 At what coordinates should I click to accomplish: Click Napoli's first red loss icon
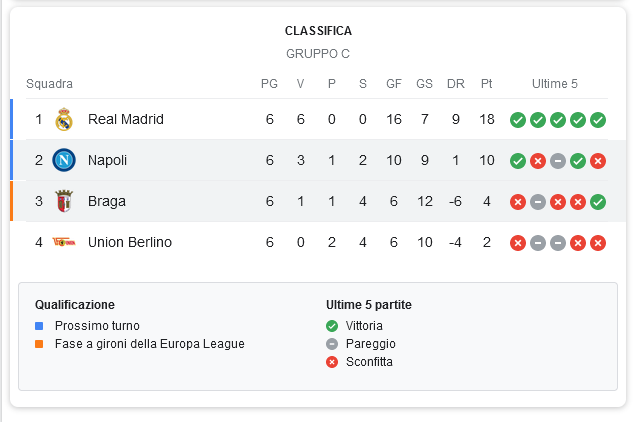[538, 161]
